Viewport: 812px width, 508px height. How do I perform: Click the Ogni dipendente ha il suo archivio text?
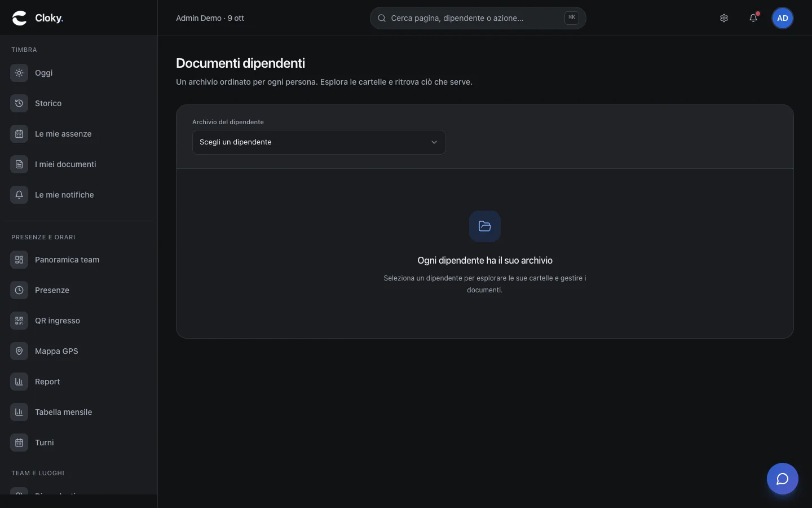[x=485, y=260]
